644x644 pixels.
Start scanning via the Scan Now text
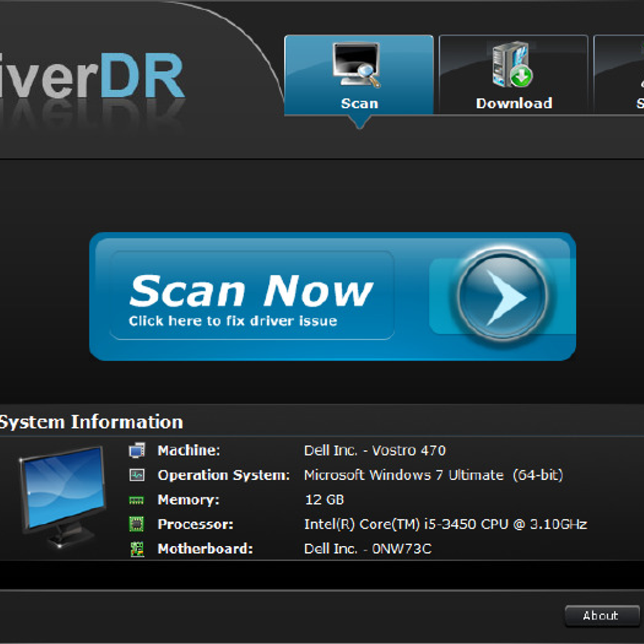(x=251, y=290)
